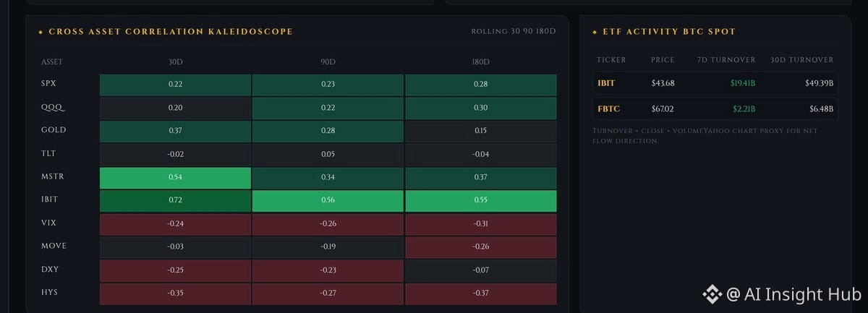Select DXY 90D value -0.23
Image resolution: width=868 pixels, height=313 pixels.
[x=328, y=270]
